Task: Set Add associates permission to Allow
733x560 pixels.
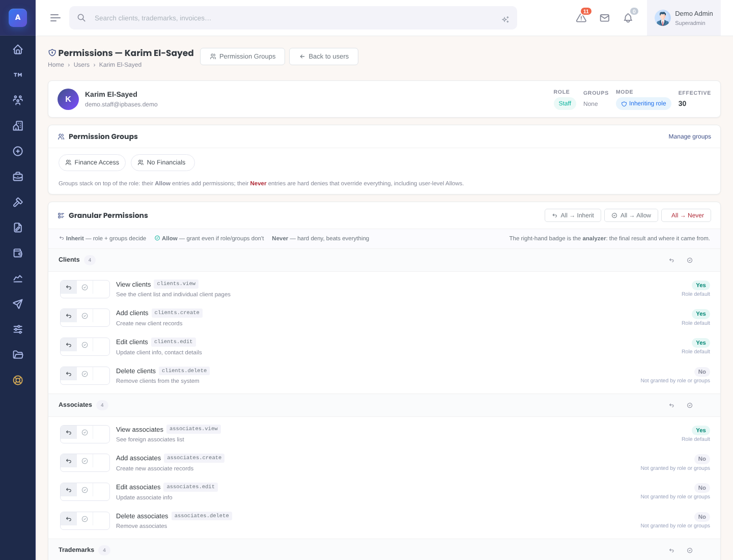Action: [x=85, y=461]
